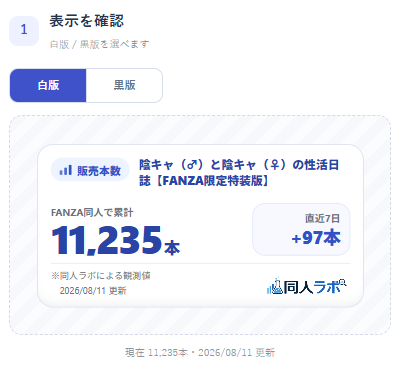Click the FANZA同人で累計 label
Image resolution: width=407 pixels, height=372 pixels.
pyautogui.click(x=92, y=212)
